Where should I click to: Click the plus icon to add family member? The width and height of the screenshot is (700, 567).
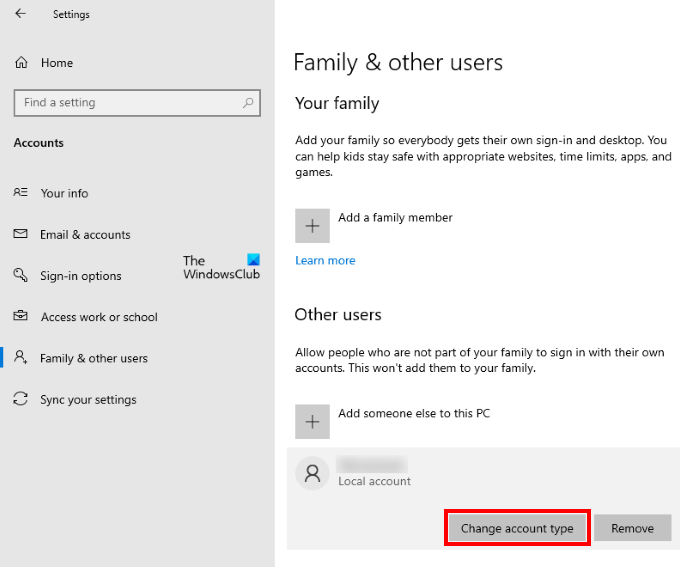coord(312,226)
